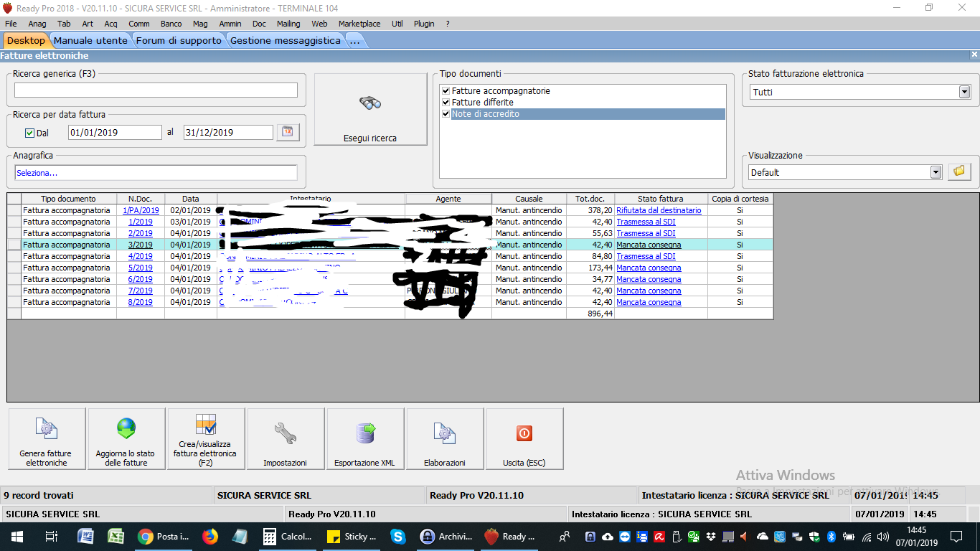Launch Excel from the taskbar

(x=116, y=536)
